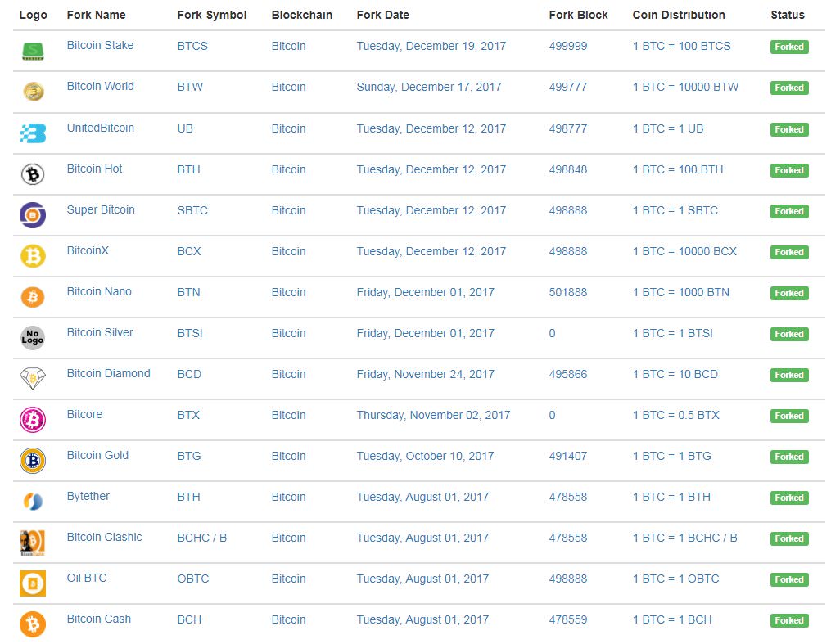840x644 pixels.
Task: Click the Bitcoin Stake green logo
Action: click(33, 52)
